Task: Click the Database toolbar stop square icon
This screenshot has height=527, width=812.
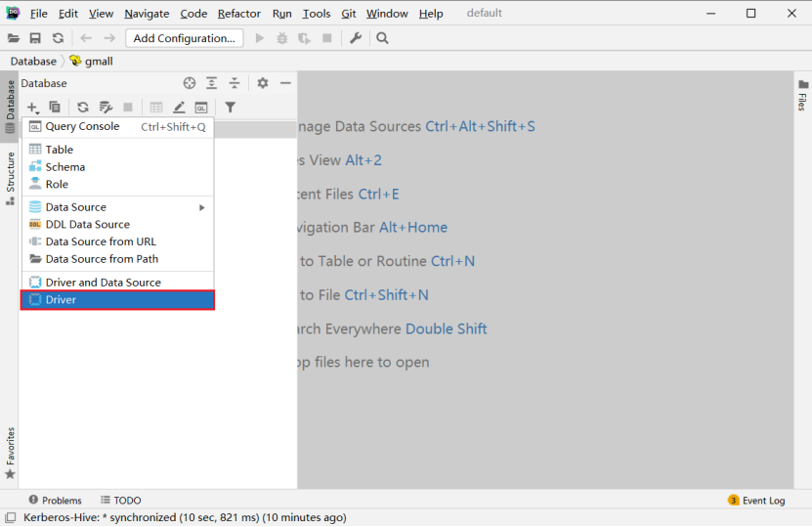Action: 128,107
